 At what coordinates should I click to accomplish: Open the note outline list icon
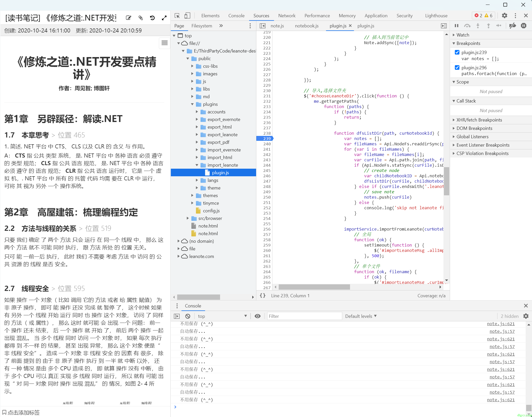[x=164, y=43]
